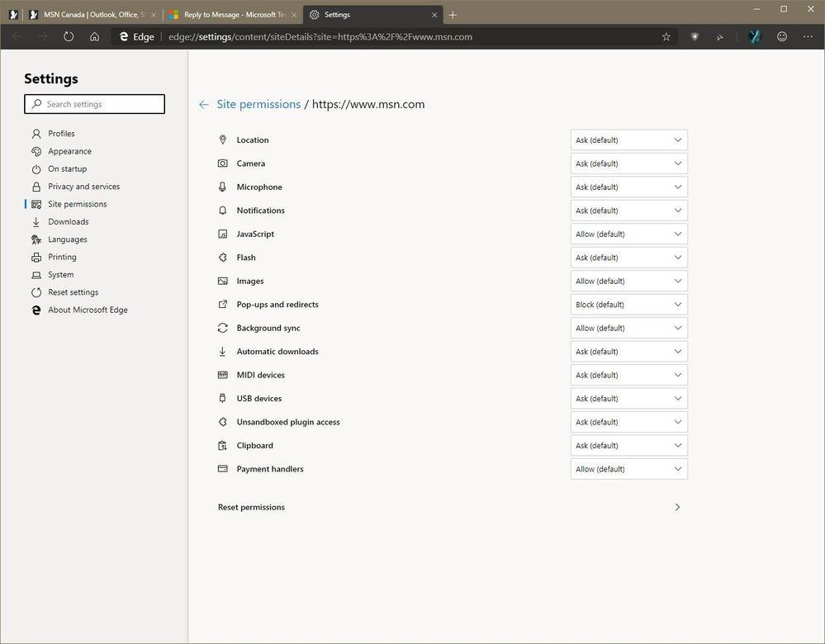Image resolution: width=825 pixels, height=644 pixels.
Task: Add this page to favorites star
Action: coord(666,37)
